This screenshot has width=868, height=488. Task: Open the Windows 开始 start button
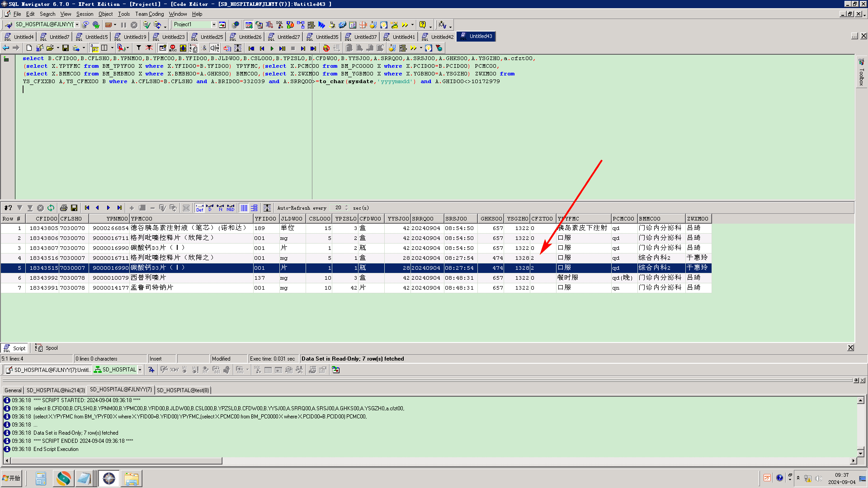(11, 478)
